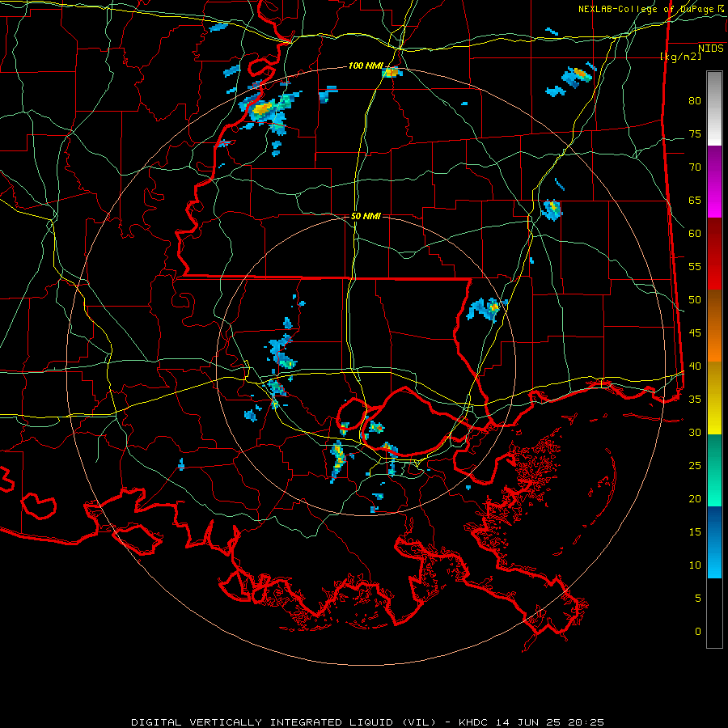Click the 75 value on the color scale
This screenshot has height=728, width=728.
(x=695, y=134)
